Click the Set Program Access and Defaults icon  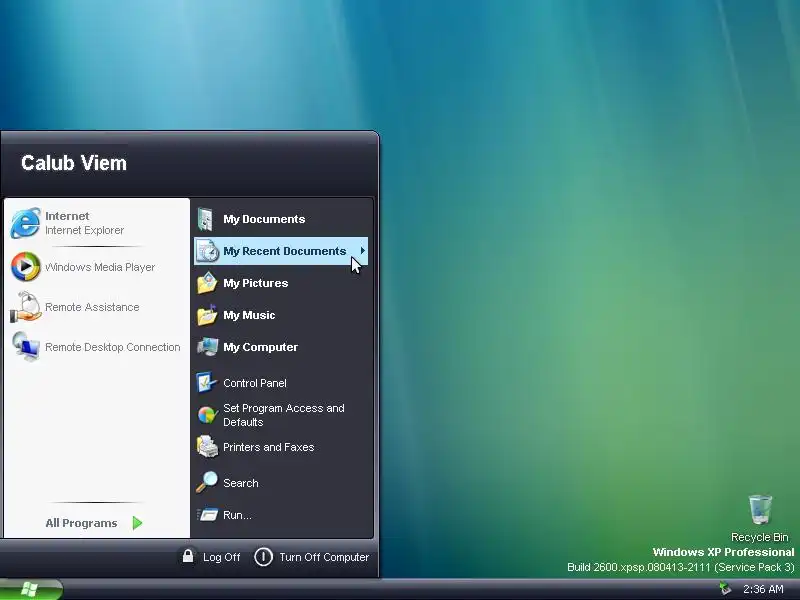tap(207, 415)
